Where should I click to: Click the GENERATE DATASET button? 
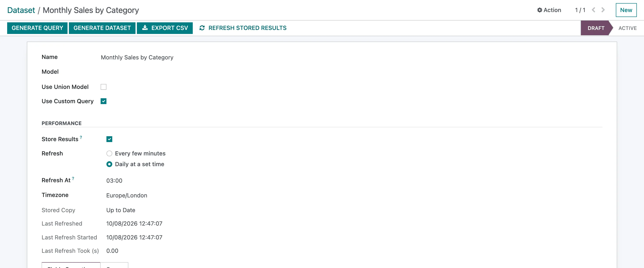click(x=102, y=28)
